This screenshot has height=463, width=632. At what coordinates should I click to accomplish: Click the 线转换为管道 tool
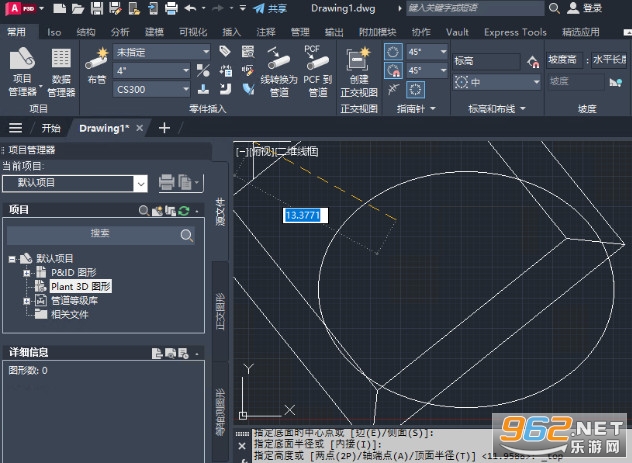coord(279,71)
